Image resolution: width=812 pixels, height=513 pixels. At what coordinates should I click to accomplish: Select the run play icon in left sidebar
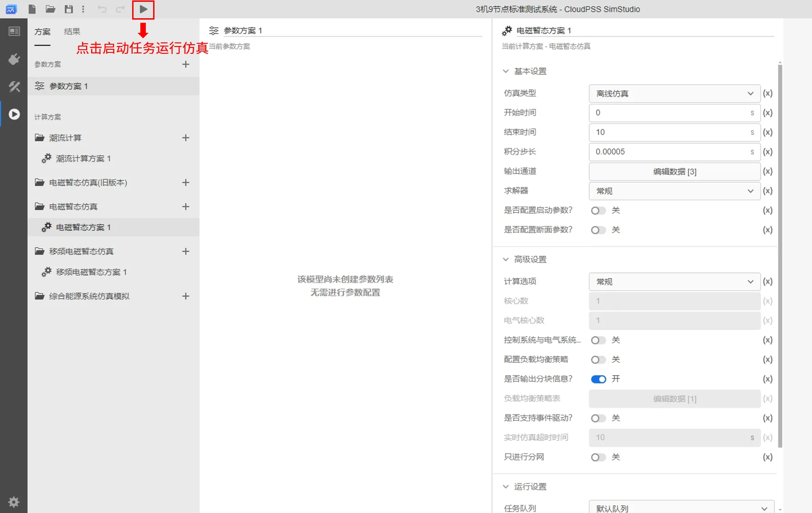tap(14, 114)
